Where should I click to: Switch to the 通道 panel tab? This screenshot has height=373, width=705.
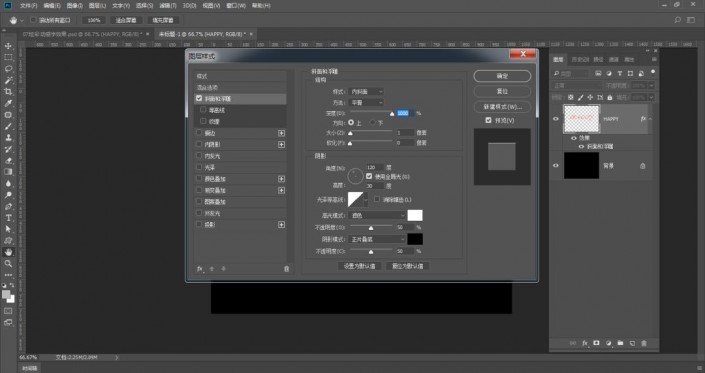614,59
